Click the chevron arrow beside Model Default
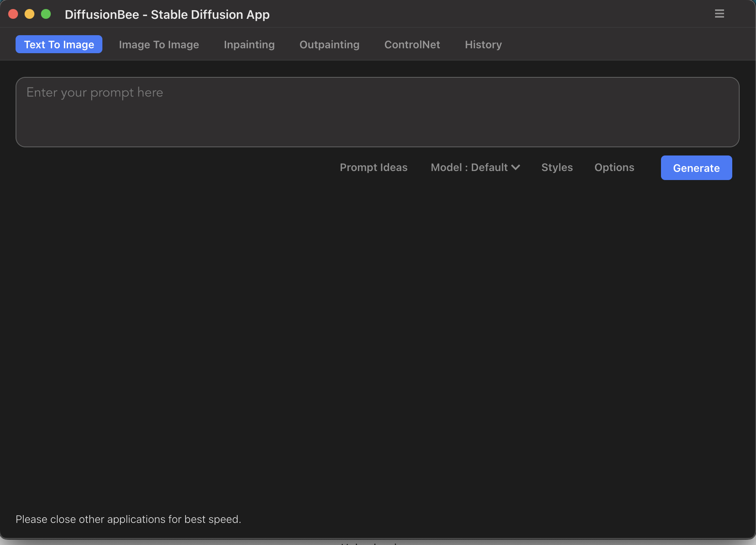The width and height of the screenshot is (756, 545). (x=516, y=167)
